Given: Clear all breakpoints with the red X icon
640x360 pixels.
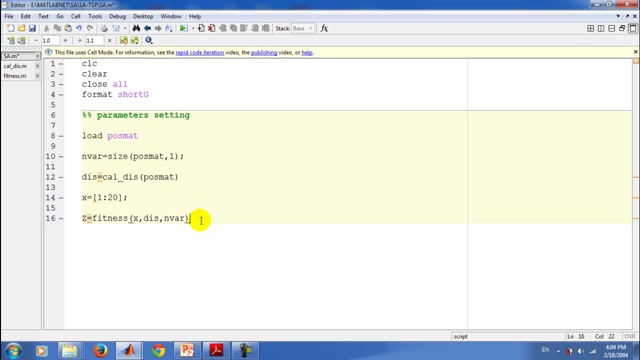Looking at the screenshot, I should (211, 28).
